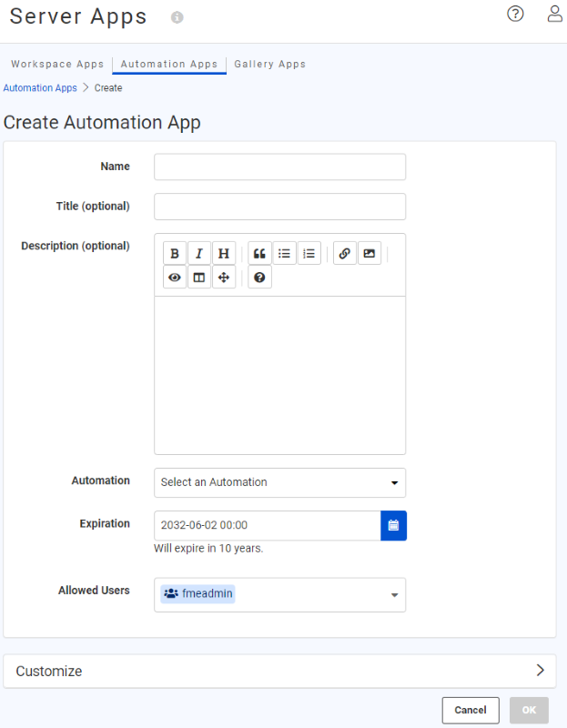Select the Automation Apps tab
Viewport: 567px width, 728px height.
(x=169, y=64)
